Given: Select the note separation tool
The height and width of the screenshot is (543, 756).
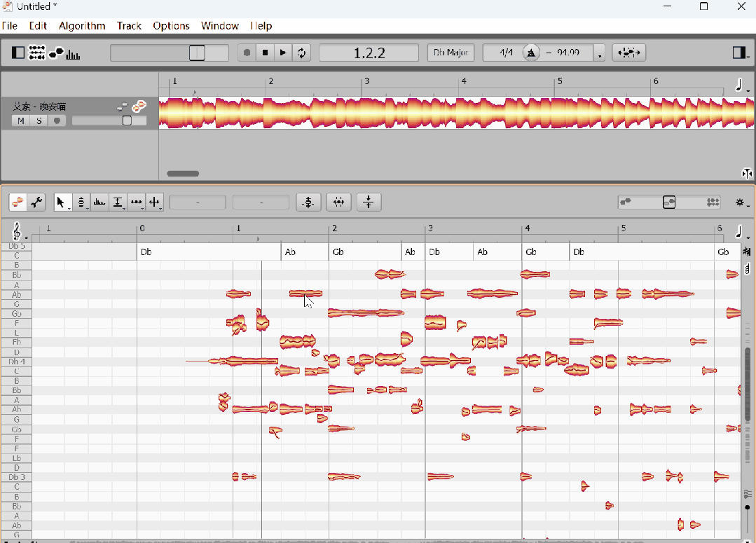Looking at the screenshot, I should [x=154, y=202].
